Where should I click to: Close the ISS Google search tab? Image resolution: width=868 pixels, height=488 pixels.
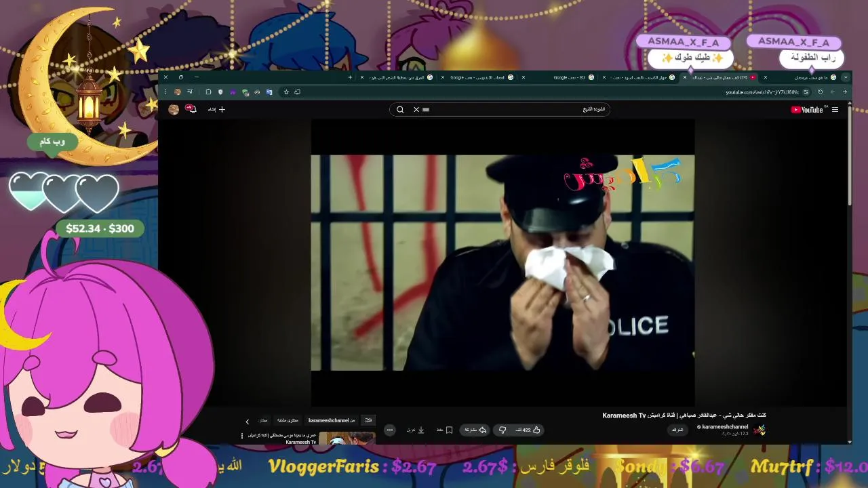click(x=524, y=77)
